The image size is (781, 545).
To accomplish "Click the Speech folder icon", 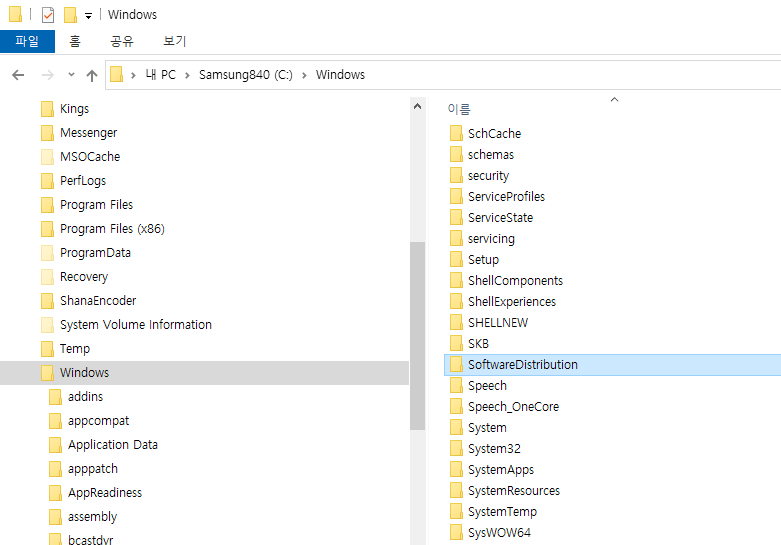I will (x=456, y=386).
